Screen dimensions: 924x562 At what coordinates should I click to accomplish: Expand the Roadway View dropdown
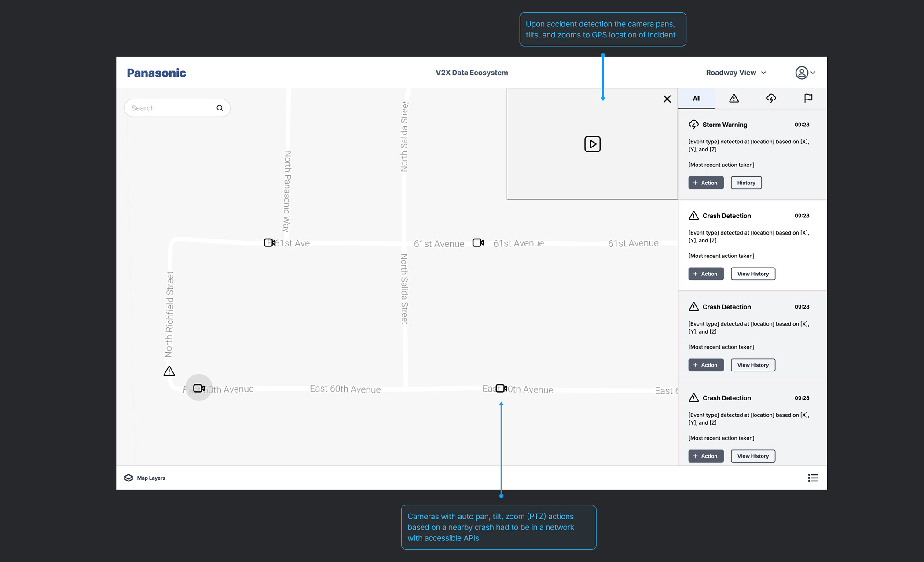coord(736,73)
